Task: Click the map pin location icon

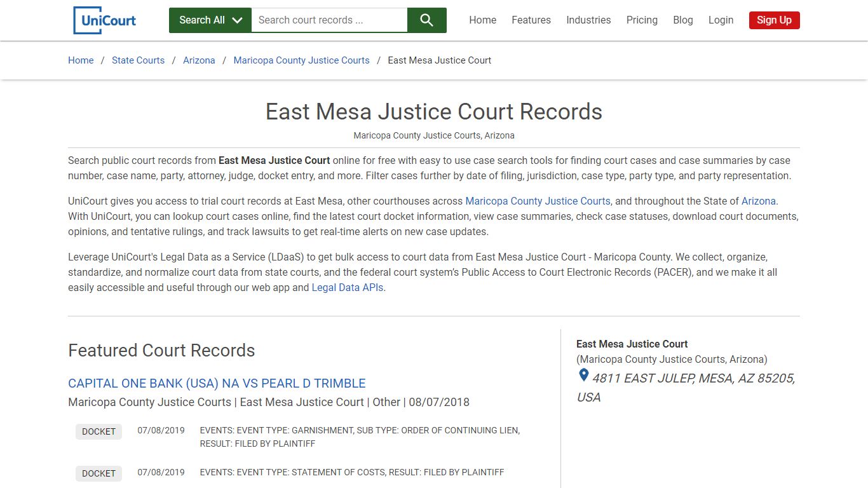Action: click(x=583, y=376)
